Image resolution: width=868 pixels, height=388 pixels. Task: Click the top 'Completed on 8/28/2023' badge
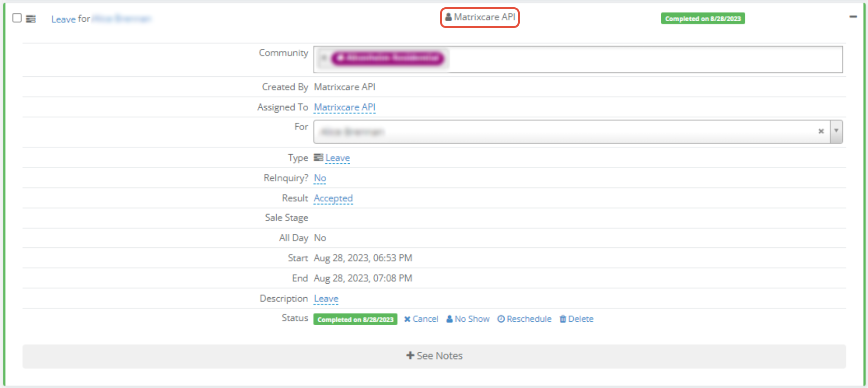pyautogui.click(x=703, y=18)
